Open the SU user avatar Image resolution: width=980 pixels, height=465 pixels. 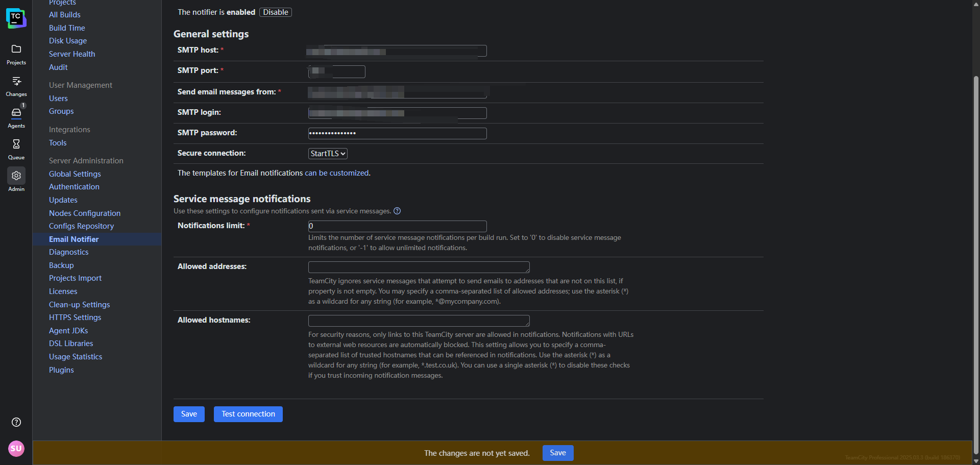click(16, 449)
